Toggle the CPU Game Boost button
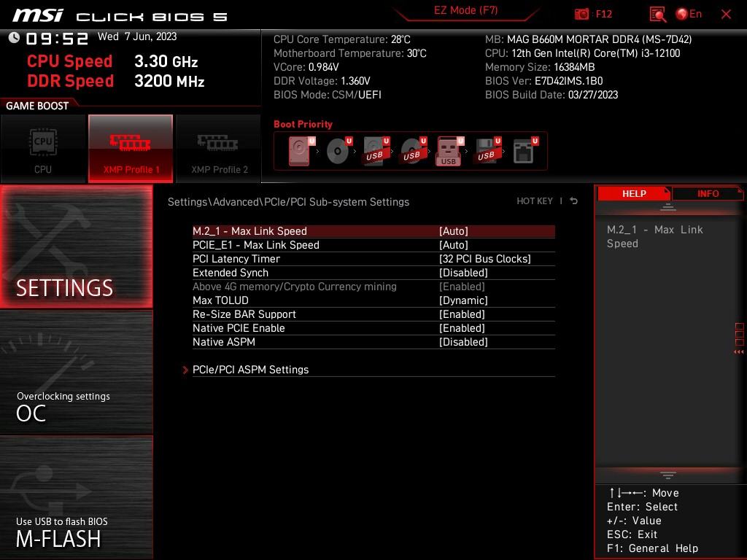Viewport: 747px width, 560px height. pos(43,149)
